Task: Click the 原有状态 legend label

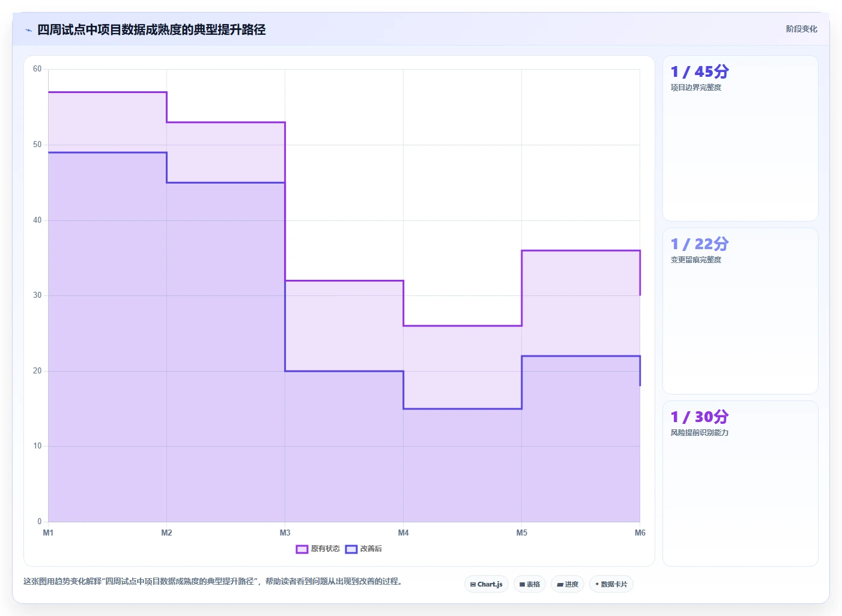Action: [326, 549]
